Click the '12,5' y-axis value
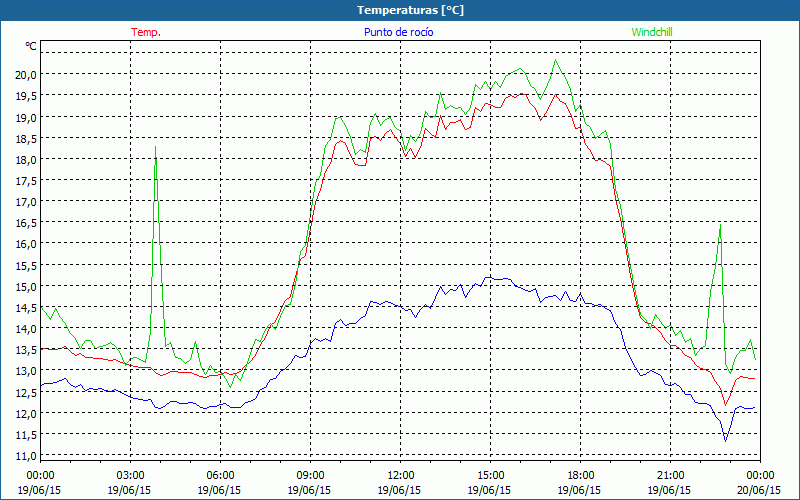Image resolution: width=800 pixels, height=500 pixels. click(27, 392)
